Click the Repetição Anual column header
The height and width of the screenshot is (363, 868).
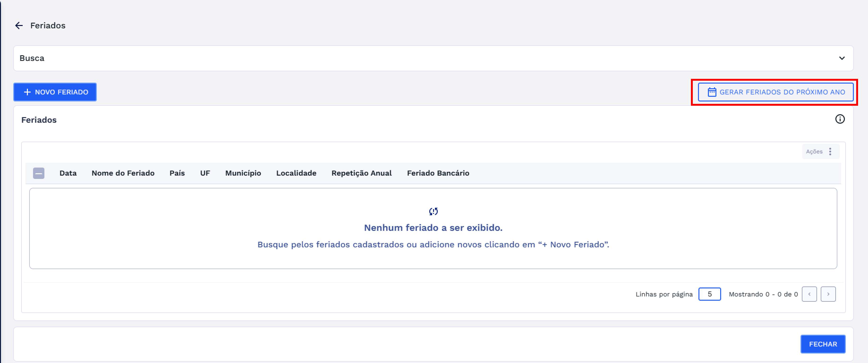tap(361, 173)
